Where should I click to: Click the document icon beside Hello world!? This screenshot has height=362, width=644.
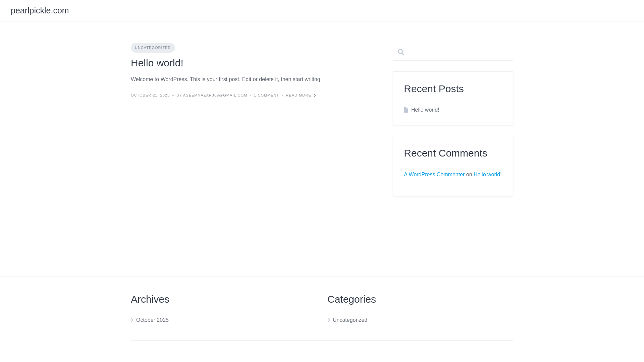tap(406, 110)
